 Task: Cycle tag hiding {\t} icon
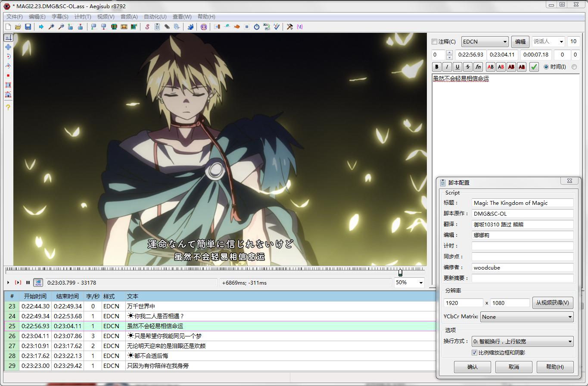[x=299, y=27]
